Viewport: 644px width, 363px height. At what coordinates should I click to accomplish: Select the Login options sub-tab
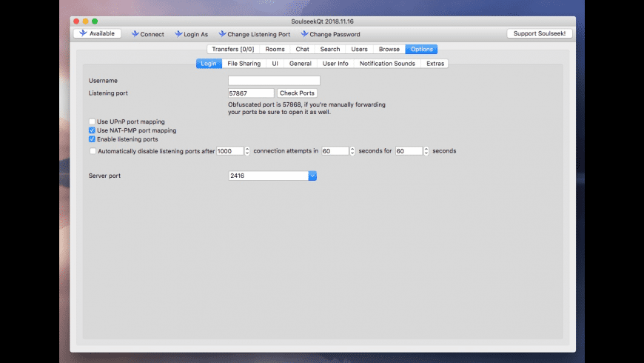click(209, 63)
